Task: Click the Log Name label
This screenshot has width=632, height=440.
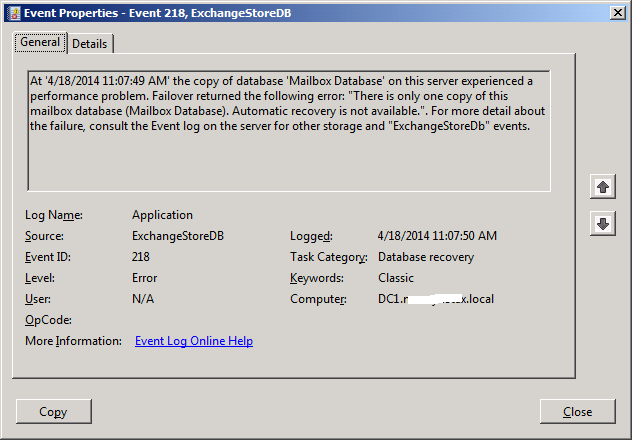Action: (x=54, y=215)
